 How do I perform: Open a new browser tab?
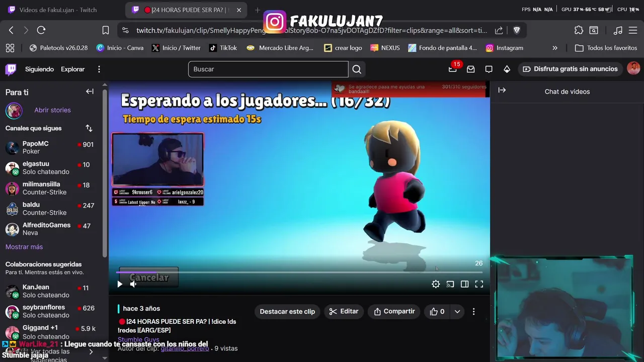(x=258, y=10)
